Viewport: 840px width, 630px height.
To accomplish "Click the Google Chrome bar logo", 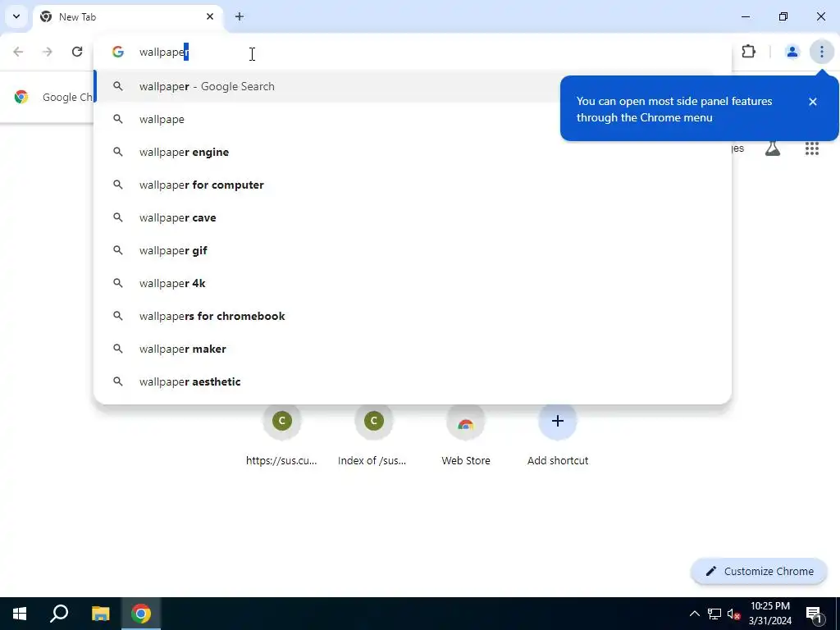I will pos(21,97).
